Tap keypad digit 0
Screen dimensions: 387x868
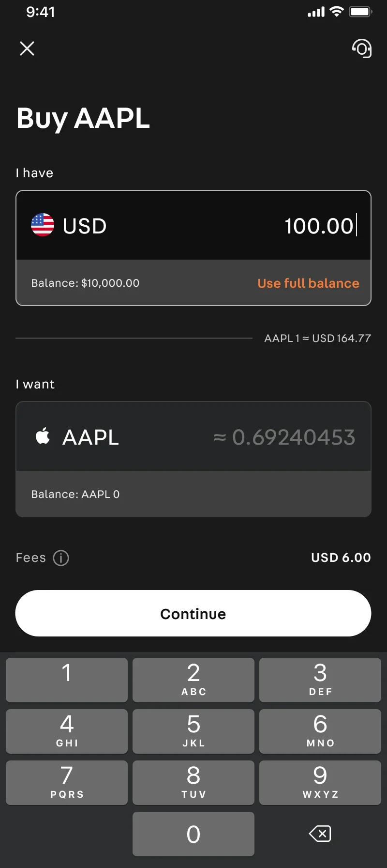[193, 834]
